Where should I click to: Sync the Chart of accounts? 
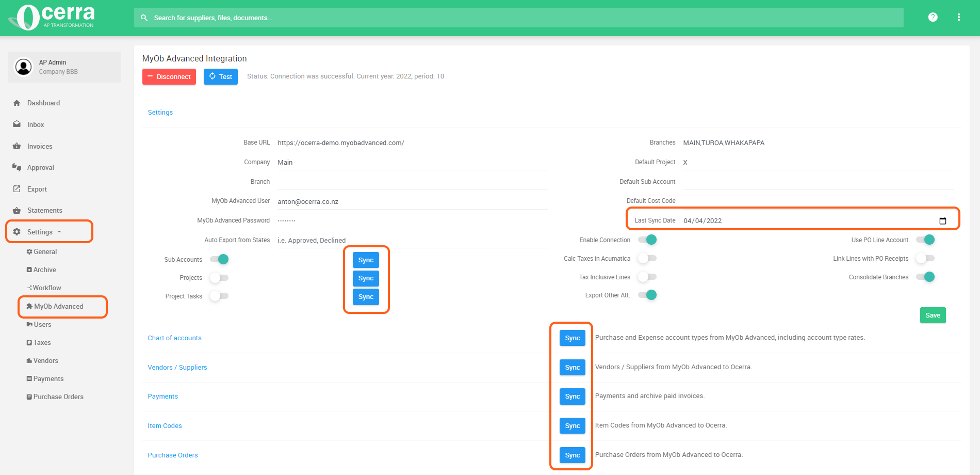coord(573,338)
